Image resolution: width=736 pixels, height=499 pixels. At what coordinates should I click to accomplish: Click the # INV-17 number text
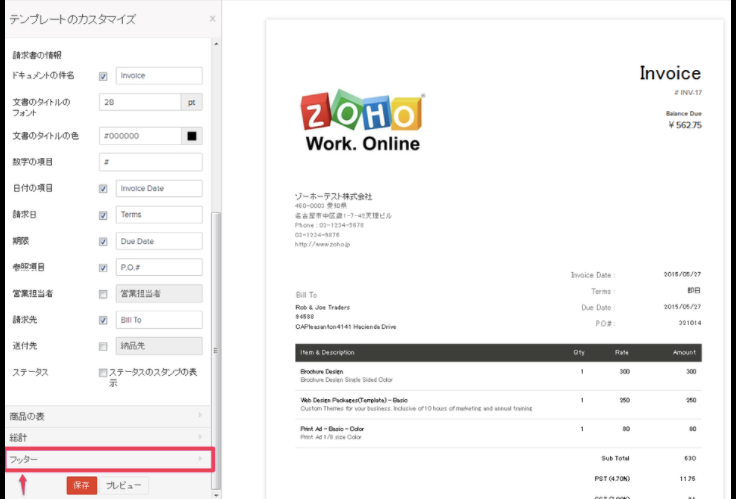688,92
